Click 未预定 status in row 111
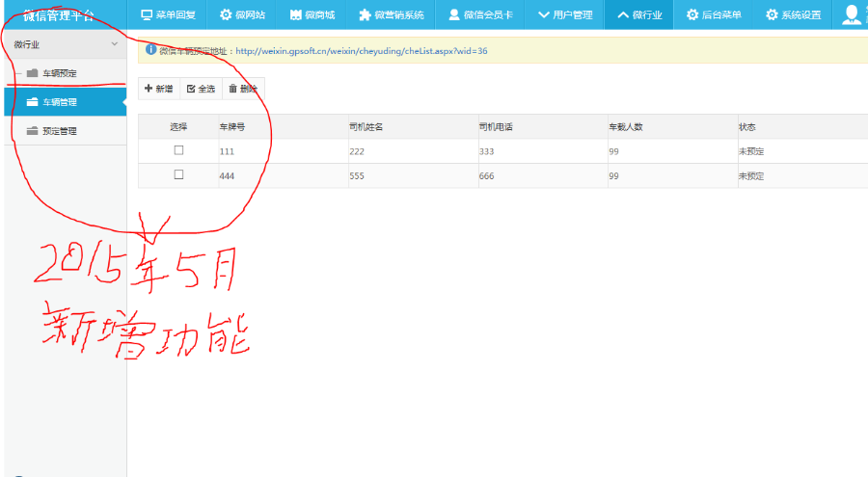Viewport: 868px width, 477px height. 751,151
